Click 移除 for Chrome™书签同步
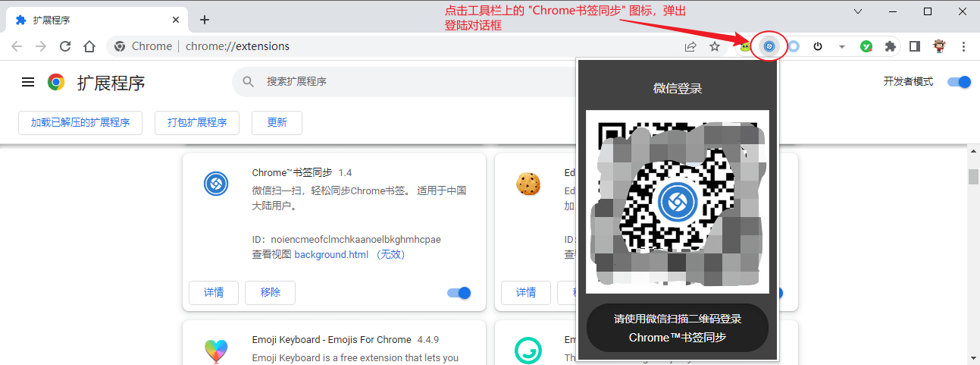Screen dimensions: 980x365 270,292
